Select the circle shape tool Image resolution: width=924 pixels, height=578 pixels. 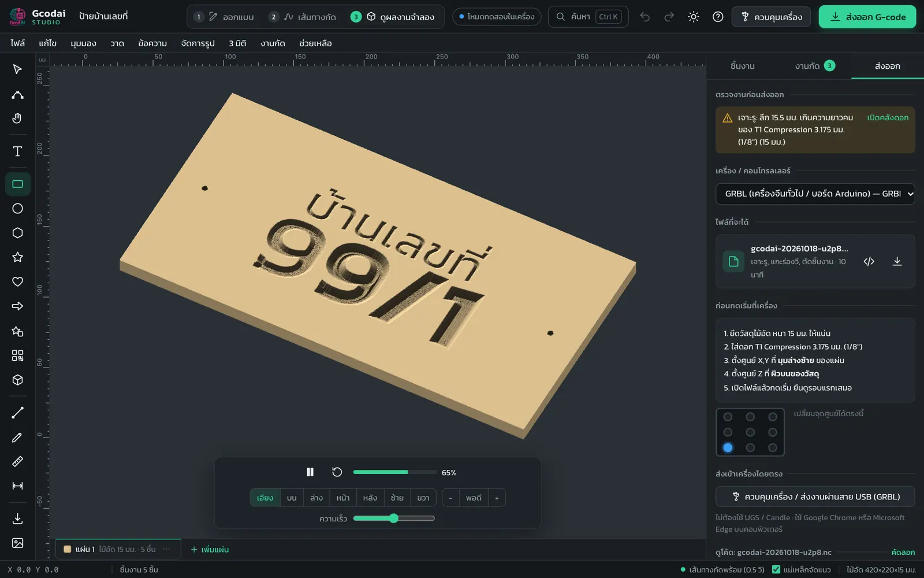[17, 209]
